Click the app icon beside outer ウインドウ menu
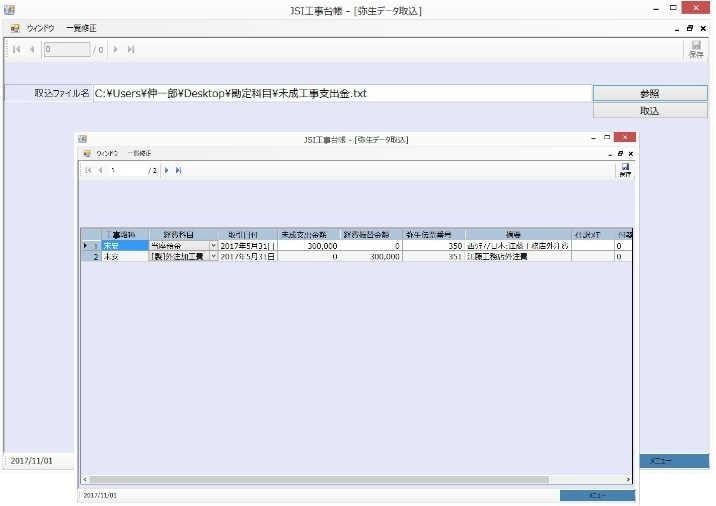The width and height of the screenshot is (716, 506). pyautogui.click(x=15, y=29)
